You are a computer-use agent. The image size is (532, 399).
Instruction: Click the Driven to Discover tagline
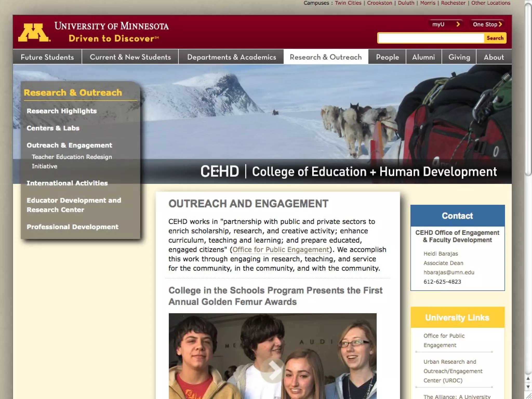pyautogui.click(x=114, y=38)
